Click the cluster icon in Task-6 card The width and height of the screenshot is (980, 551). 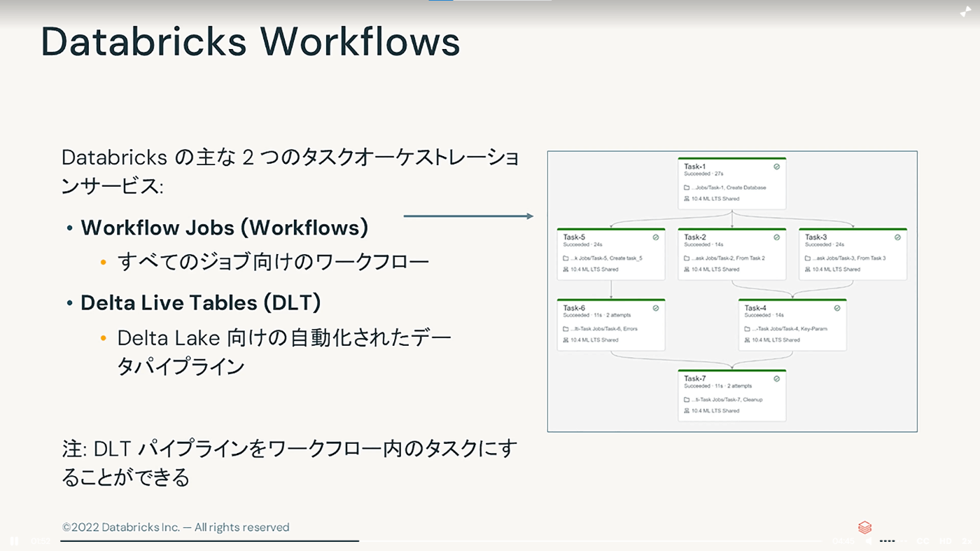click(x=566, y=340)
